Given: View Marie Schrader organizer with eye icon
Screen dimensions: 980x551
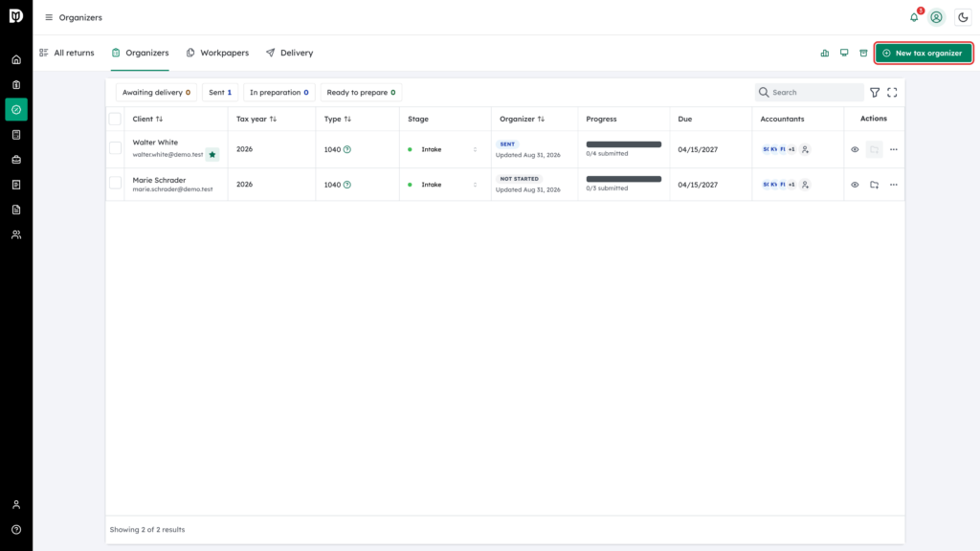Looking at the screenshot, I should (x=855, y=185).
